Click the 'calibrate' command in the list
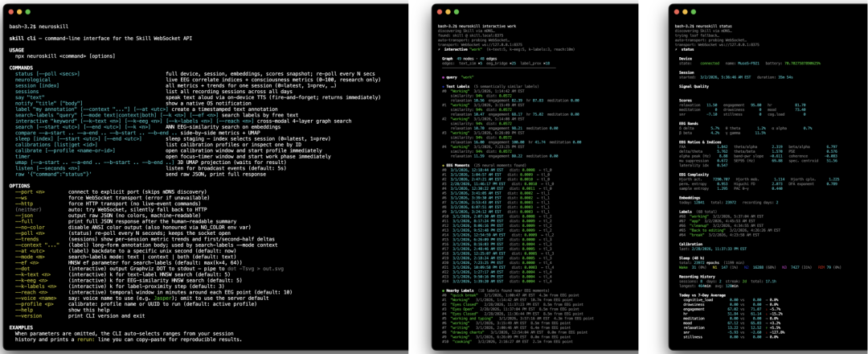The image size is (868, 354). 25,150
